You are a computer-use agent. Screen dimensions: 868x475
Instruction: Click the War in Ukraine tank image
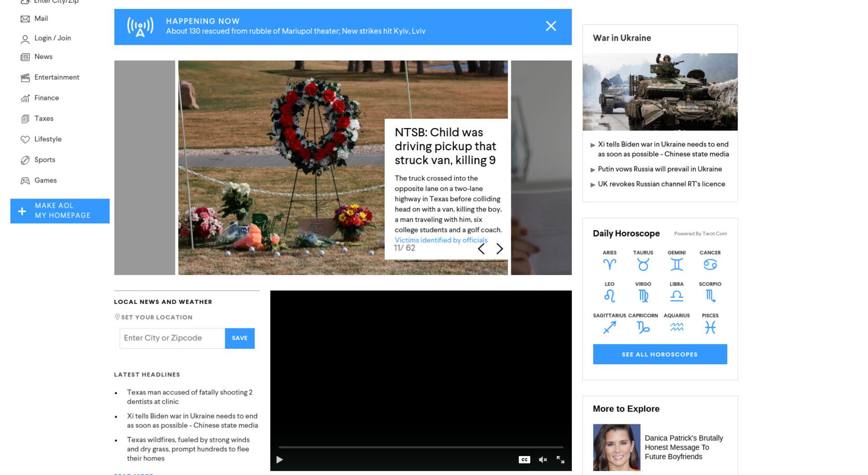pos(660,92)
